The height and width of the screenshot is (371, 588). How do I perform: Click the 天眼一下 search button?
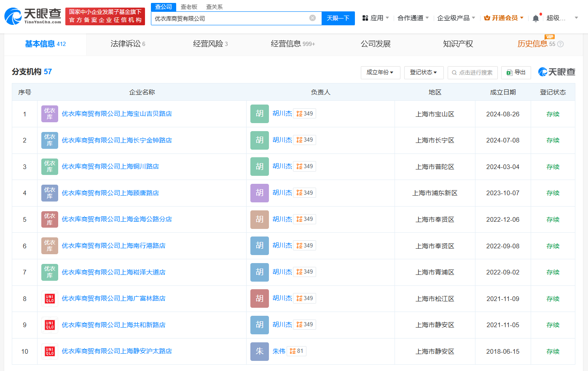(x=338, y=18)
